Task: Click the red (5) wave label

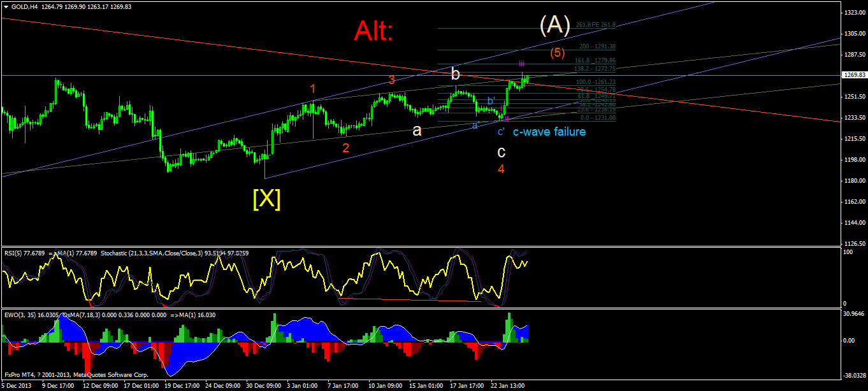Action: pos(557,53)
